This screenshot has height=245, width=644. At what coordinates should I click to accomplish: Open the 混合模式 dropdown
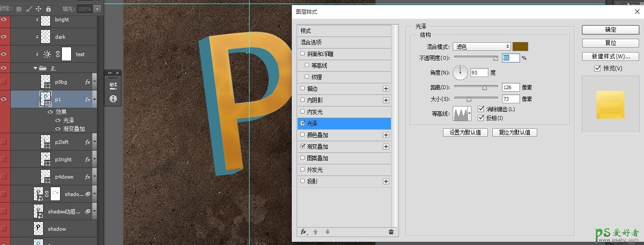tap(482, 47)
